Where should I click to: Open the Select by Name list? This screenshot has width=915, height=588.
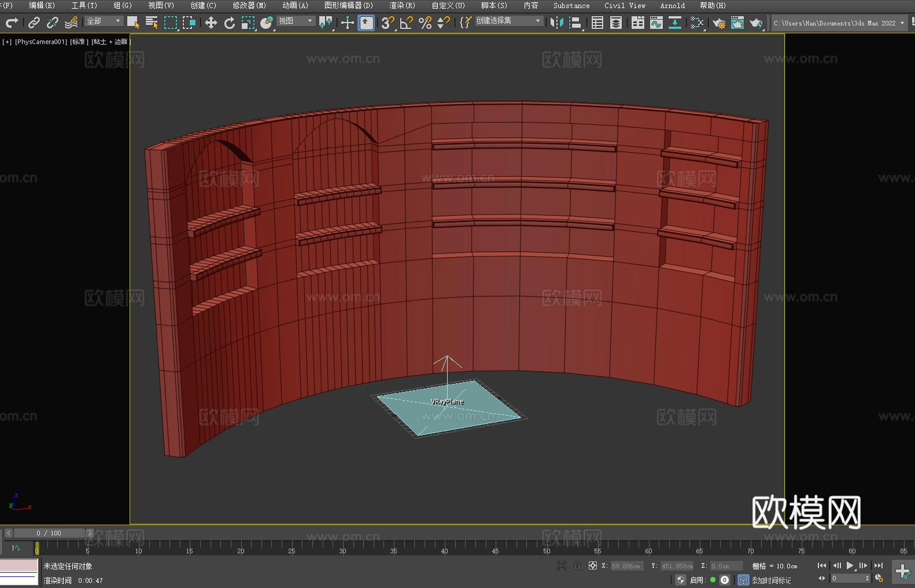tap(152, 23)
